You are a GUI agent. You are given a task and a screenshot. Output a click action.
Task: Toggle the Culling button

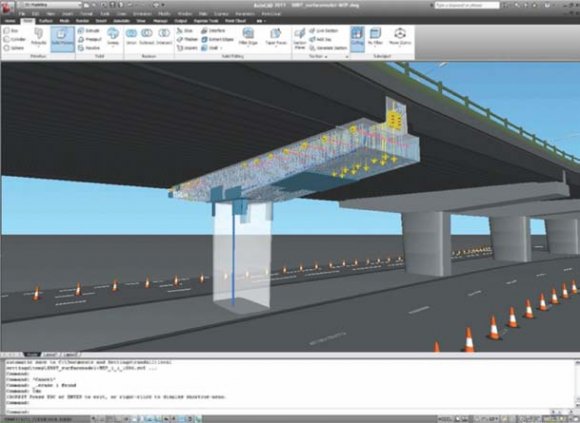[x=357, y=38]
